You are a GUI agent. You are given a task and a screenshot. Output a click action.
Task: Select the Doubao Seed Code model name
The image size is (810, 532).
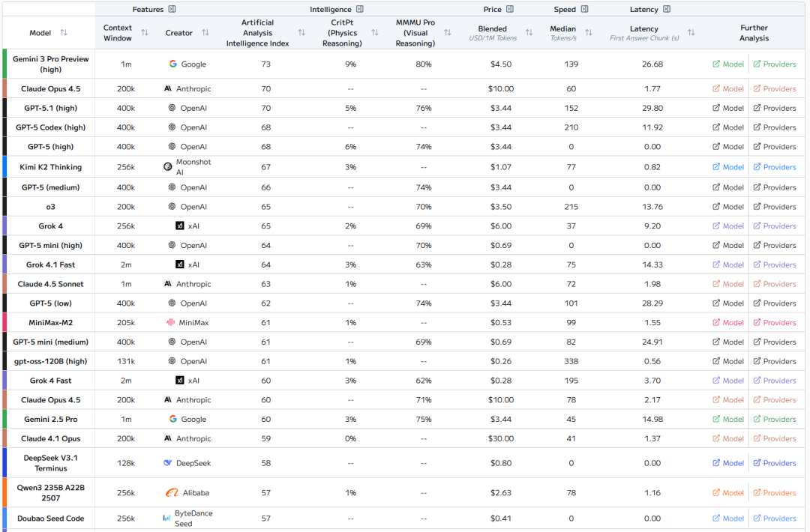pyautogui.click(x=51, y=519)
